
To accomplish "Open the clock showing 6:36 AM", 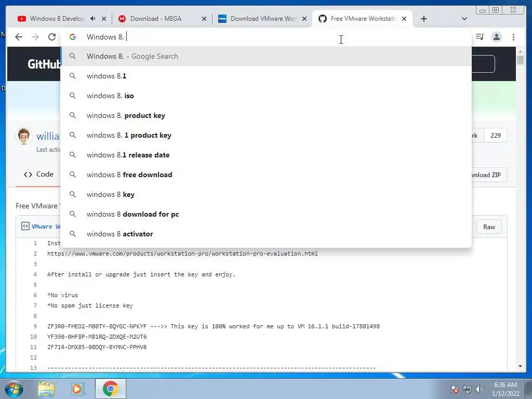I will (506, 389).
